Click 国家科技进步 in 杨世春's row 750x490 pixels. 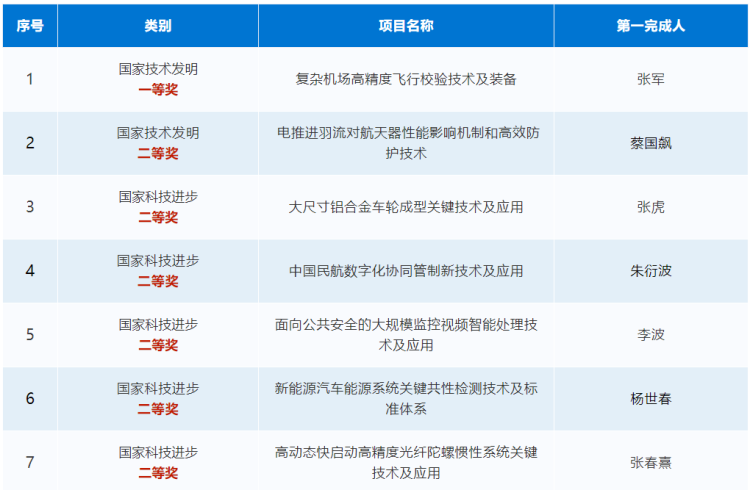tap(158, 388)
